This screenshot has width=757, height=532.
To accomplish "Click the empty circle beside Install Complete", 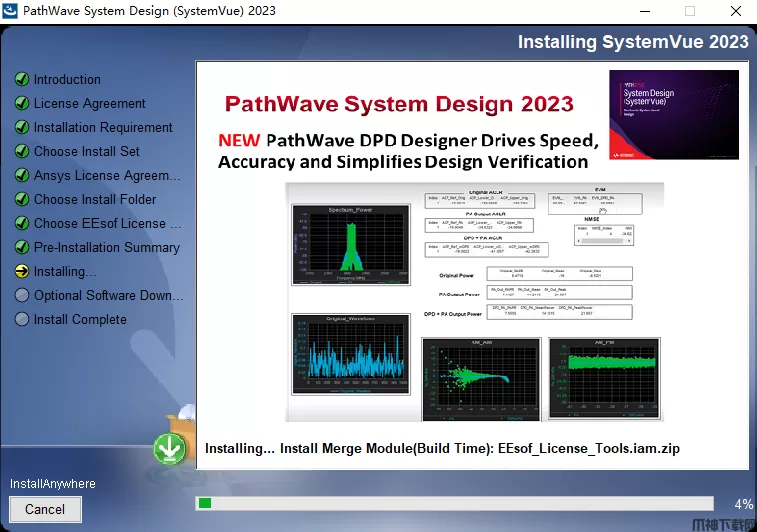I will (x=21, y=319).
